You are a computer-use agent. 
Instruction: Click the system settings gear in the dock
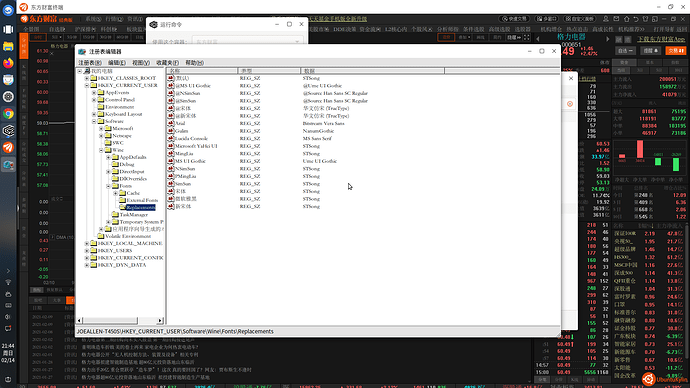click(8, 97)
